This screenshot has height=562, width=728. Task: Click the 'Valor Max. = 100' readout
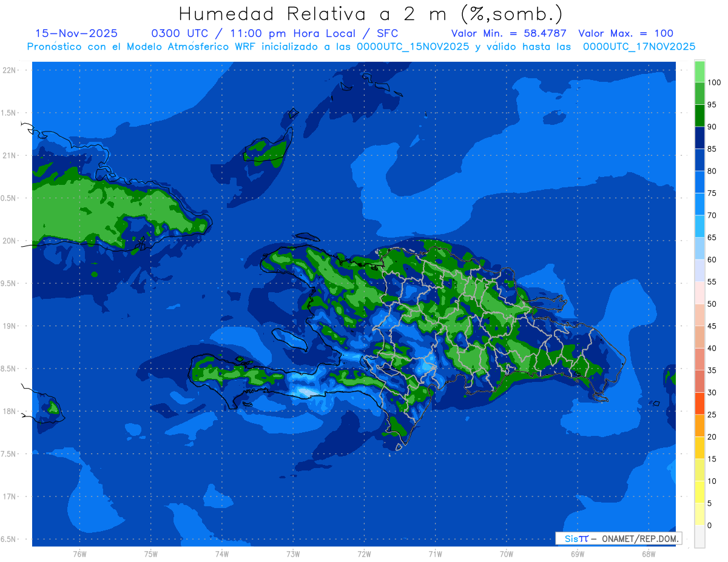click(x=625, y=33)
